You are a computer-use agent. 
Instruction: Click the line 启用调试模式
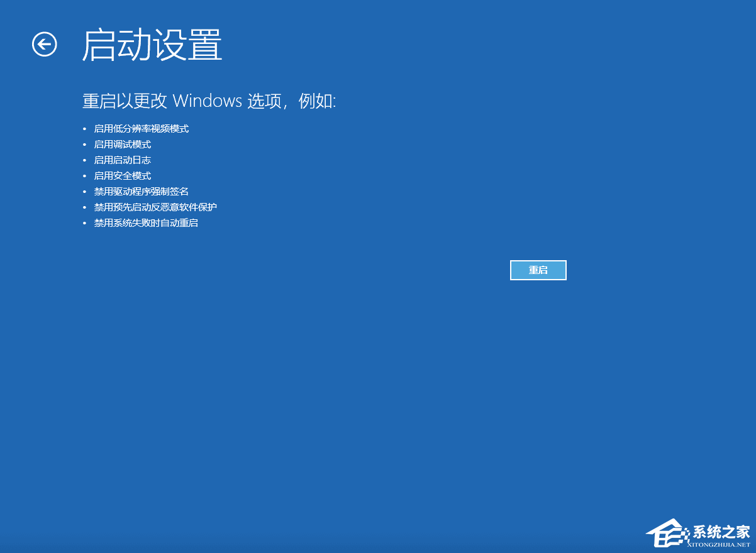[123, 145]
